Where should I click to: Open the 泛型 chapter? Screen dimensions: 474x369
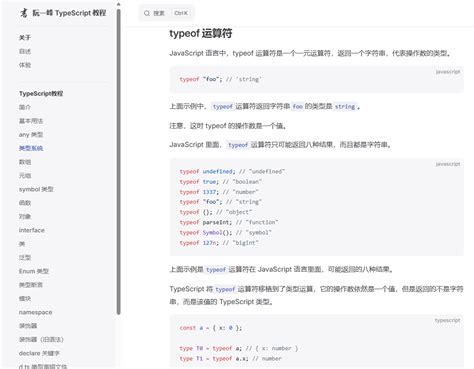pos(25,258)
